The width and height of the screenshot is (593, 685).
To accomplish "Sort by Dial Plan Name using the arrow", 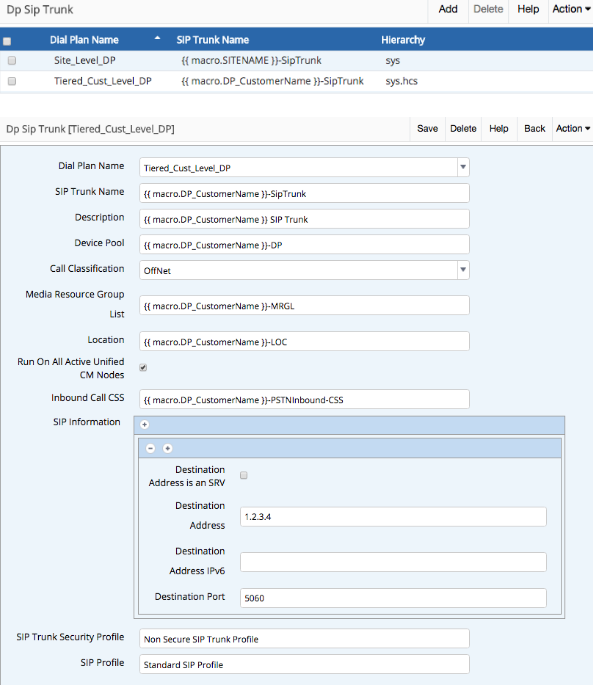I will pos(157,38).
